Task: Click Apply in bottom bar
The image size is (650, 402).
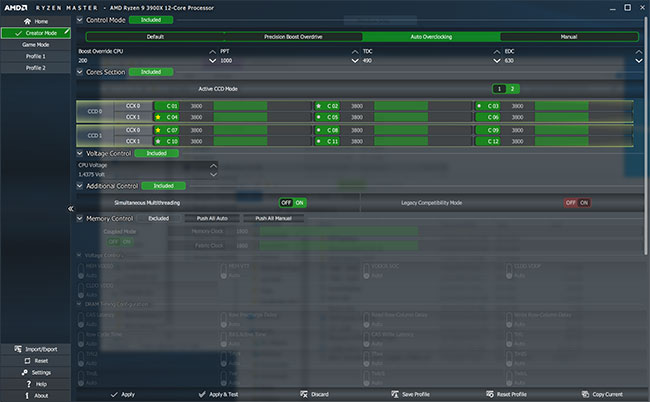Action: coord(123,395)
